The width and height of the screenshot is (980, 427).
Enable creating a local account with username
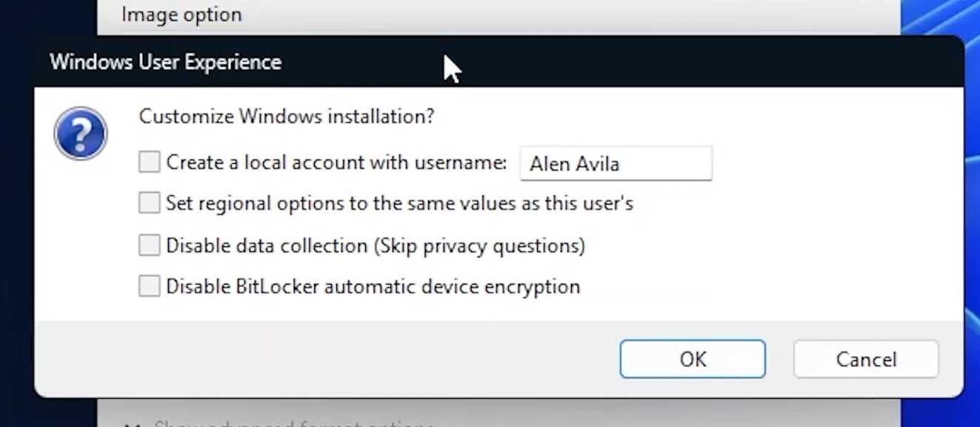pyautogui.click(x=148, y=162)
